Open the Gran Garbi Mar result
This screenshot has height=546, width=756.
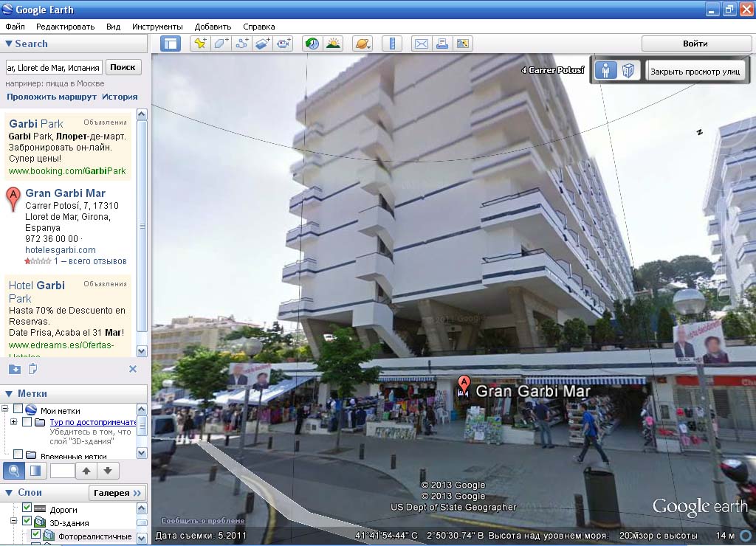click(x=65, y=193)
